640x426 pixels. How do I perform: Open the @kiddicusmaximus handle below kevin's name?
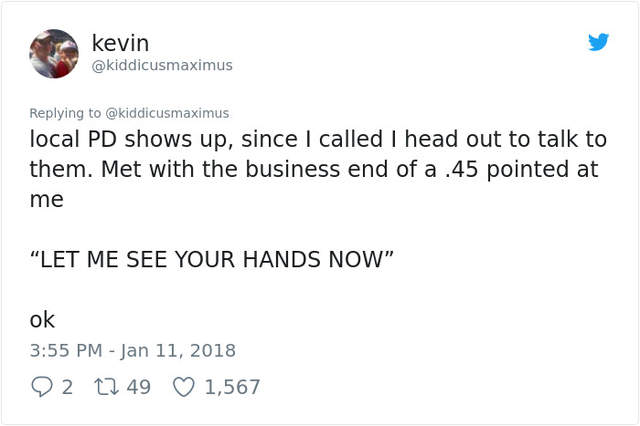(x=162, y=65)
